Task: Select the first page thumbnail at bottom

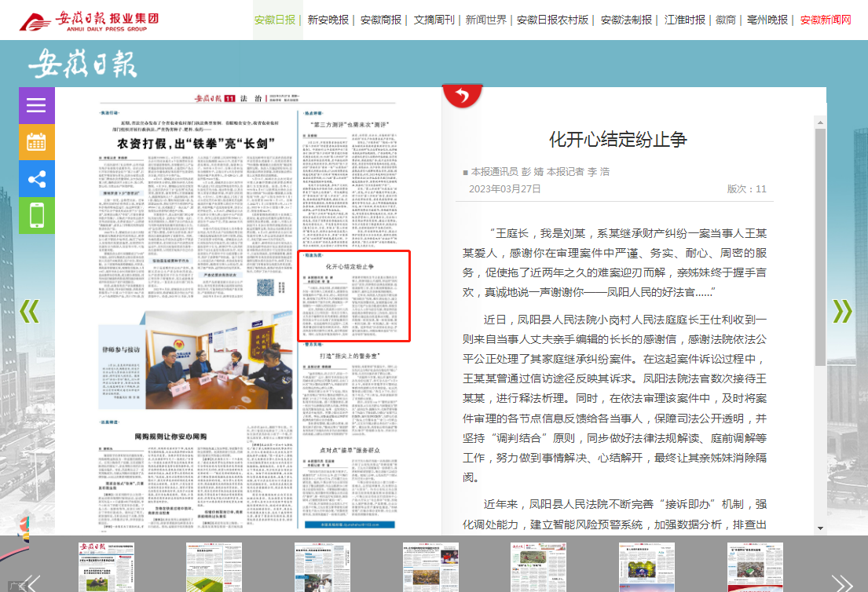Action: 106,565
